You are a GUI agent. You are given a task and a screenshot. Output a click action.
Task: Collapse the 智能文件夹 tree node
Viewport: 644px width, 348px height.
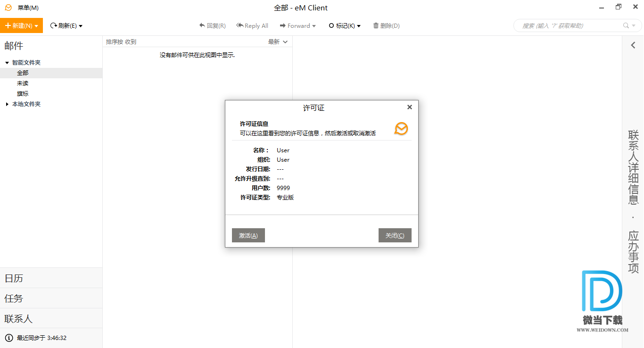click(7, 62)
